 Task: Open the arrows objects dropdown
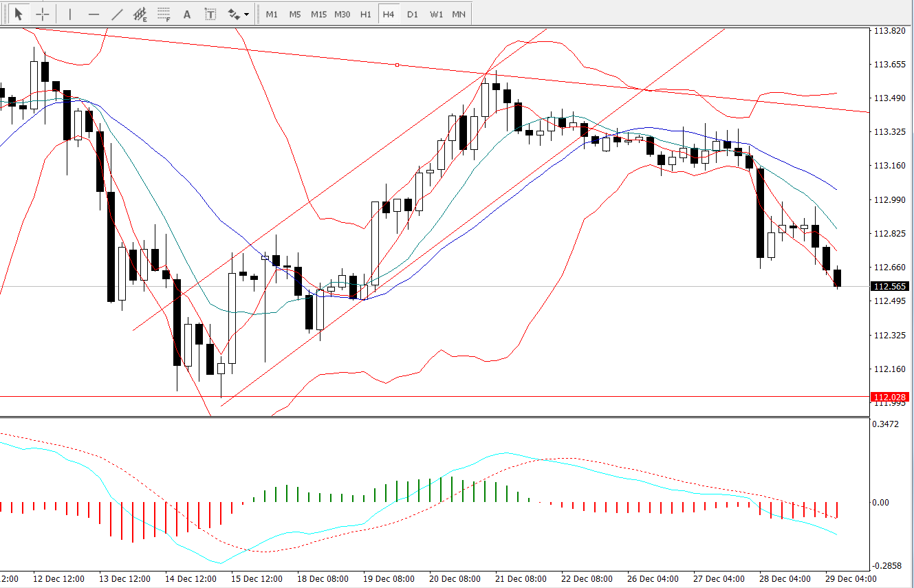(238, 14)
